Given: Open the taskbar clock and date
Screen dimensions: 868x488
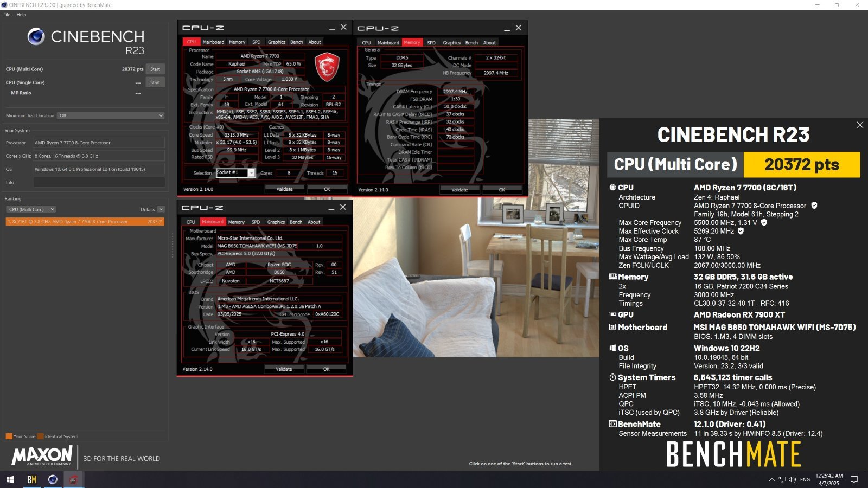Looking at the screenshot, I should pyautogui.click(x=829, y=479).
